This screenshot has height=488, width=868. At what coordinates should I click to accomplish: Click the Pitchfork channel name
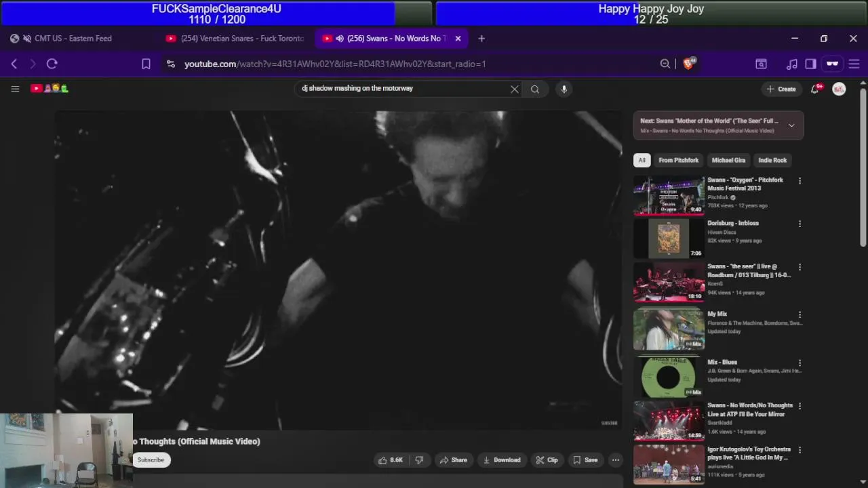717,197
